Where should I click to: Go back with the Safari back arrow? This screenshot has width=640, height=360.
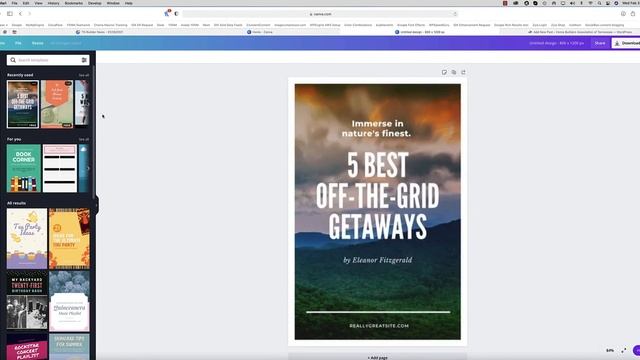click(20, 14)
